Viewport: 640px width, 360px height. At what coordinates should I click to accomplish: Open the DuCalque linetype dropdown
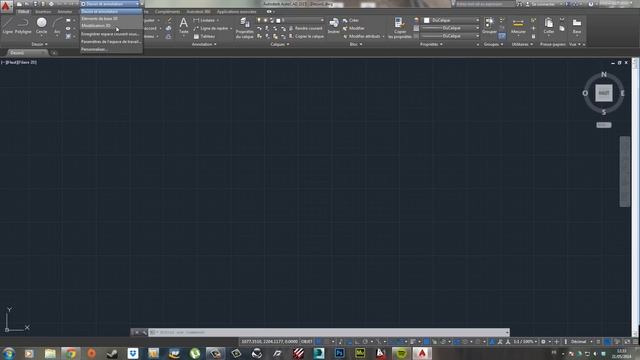[450, 36]
